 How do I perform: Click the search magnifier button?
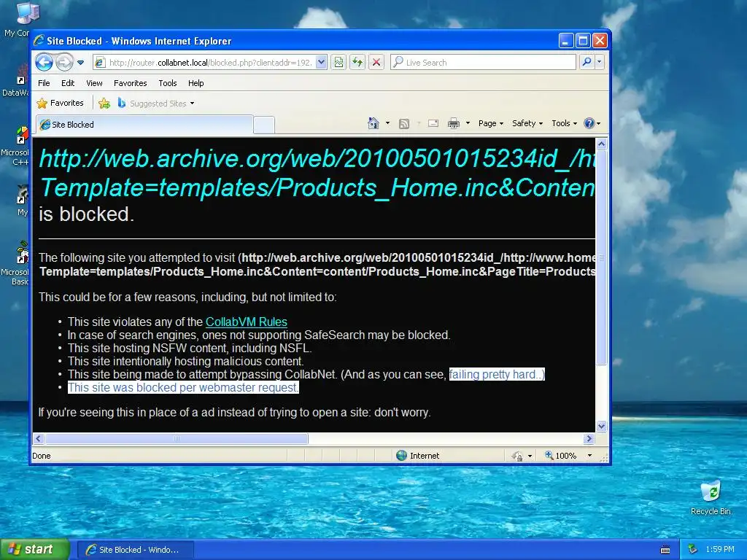[x=587, y=63]
